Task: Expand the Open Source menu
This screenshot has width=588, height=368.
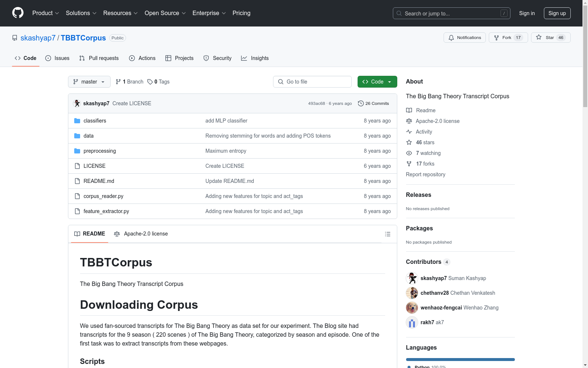Action: click(165, 13)
